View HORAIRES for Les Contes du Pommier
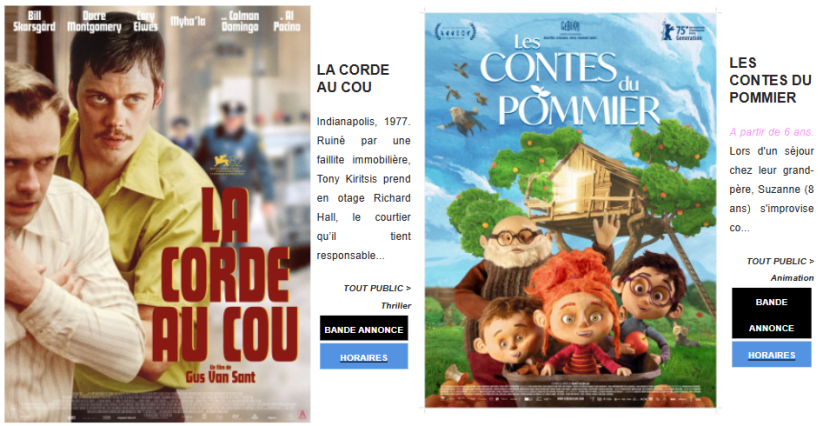 [x=772, y=355]
